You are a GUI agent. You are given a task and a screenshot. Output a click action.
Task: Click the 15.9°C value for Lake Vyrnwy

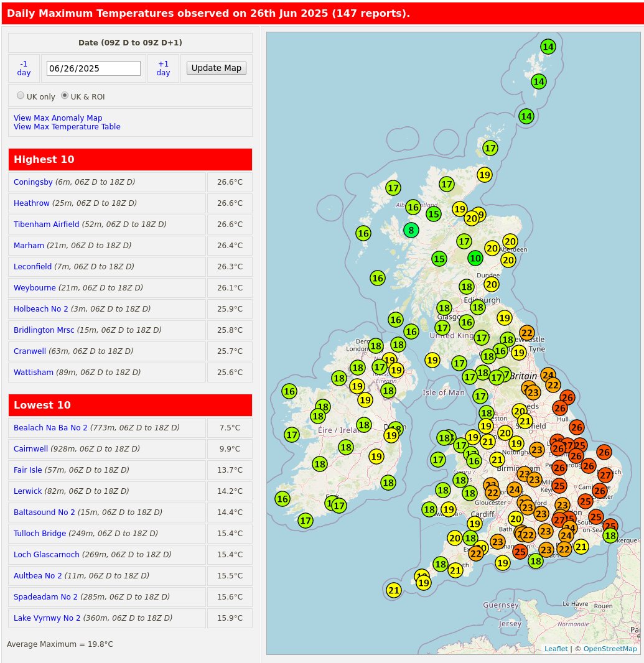pos(230,618)
